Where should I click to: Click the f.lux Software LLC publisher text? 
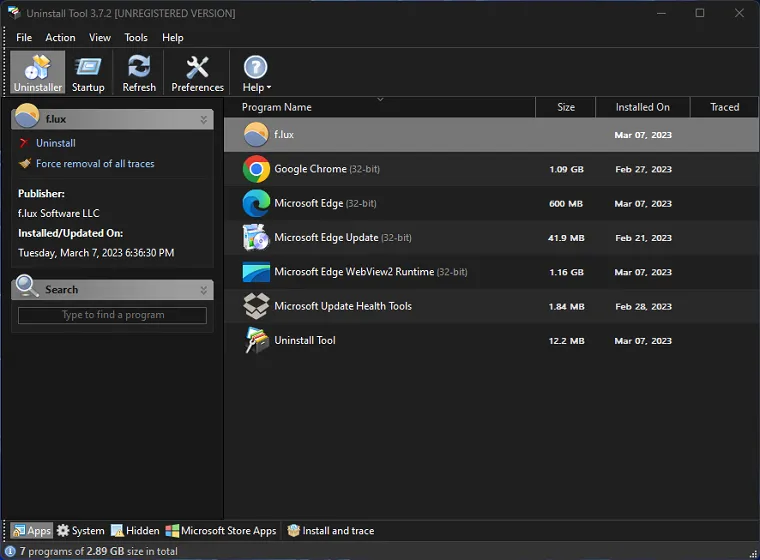(x=59, y=213)
